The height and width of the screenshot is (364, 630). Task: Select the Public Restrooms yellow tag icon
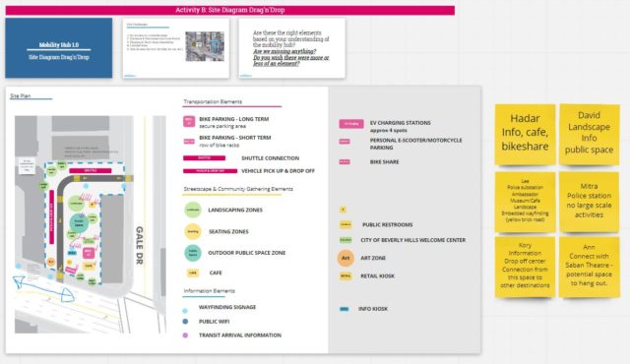pyautogui.click(x=346, y=224)
